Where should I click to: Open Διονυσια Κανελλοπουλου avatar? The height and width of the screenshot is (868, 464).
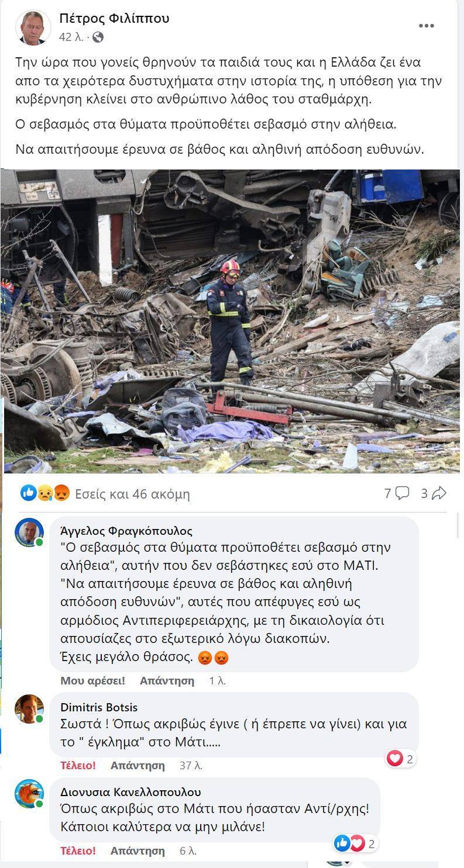coord(29,794)
